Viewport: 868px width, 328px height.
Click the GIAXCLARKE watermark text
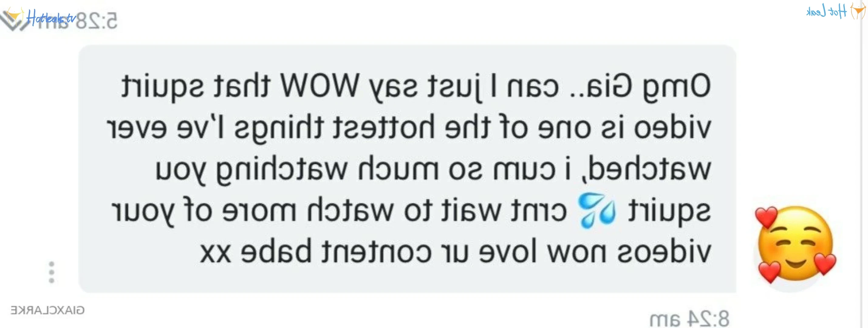(47, 310)
